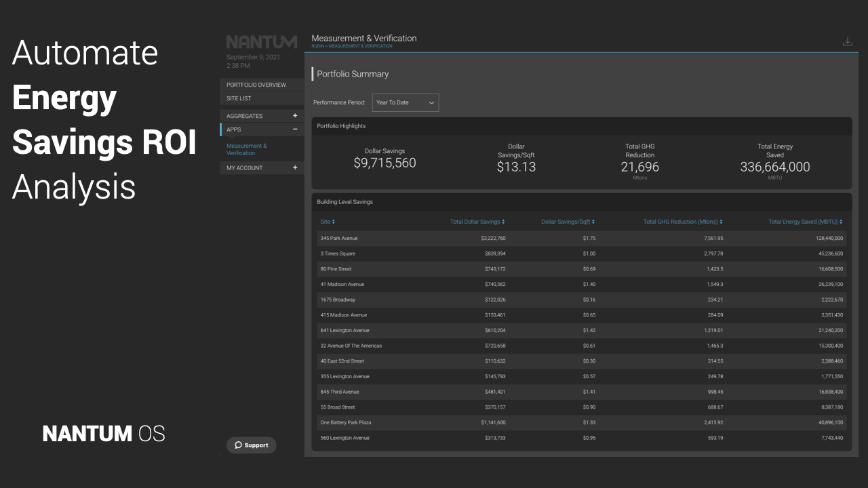
Task: Open Performance Period Year To Date dropdown
Action: (406, 102)
